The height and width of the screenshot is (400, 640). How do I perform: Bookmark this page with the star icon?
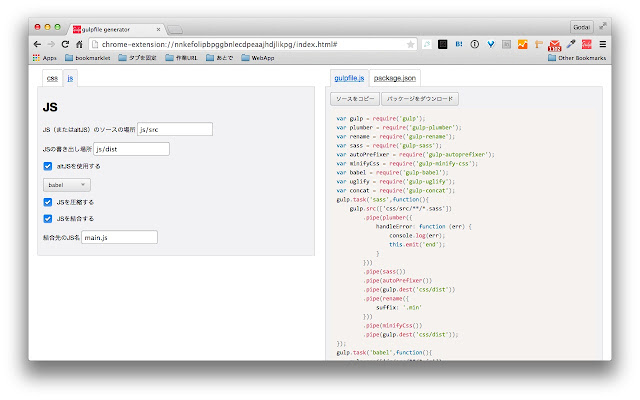click(410, 44)
